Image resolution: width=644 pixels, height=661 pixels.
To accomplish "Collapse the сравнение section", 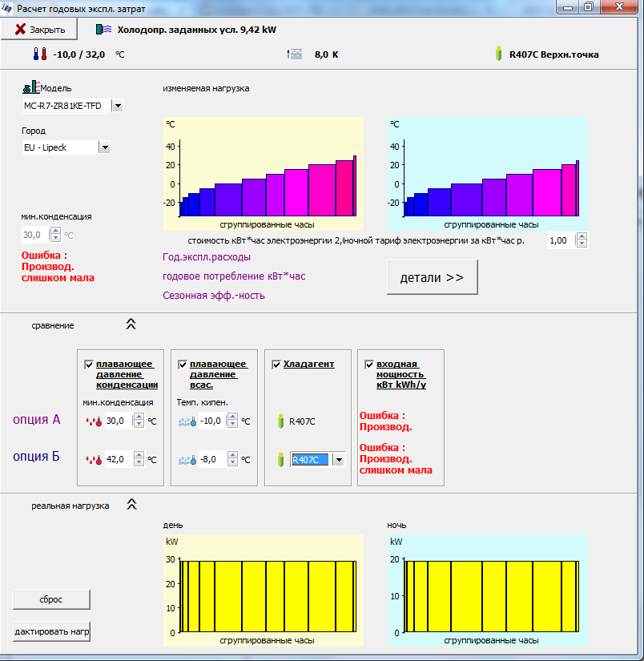I will click(131, 324).
